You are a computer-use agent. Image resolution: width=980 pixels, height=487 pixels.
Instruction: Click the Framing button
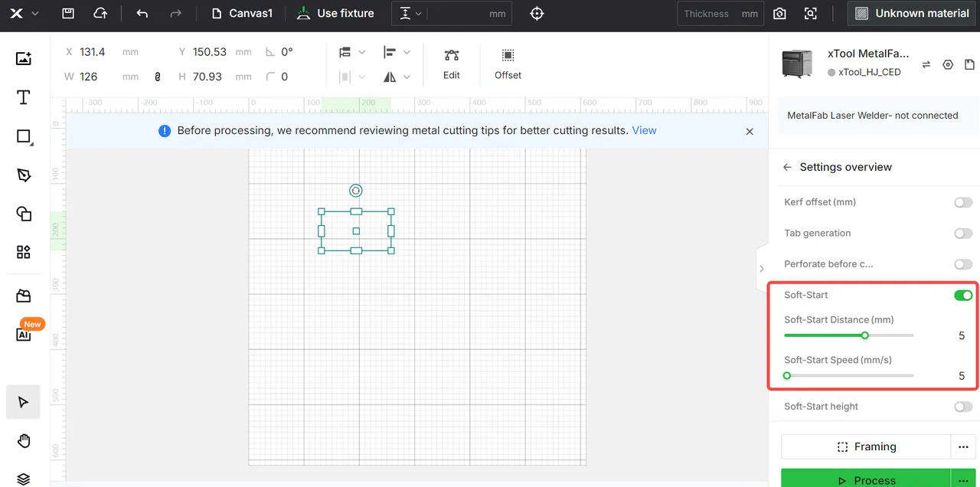[x=866, y=446]
